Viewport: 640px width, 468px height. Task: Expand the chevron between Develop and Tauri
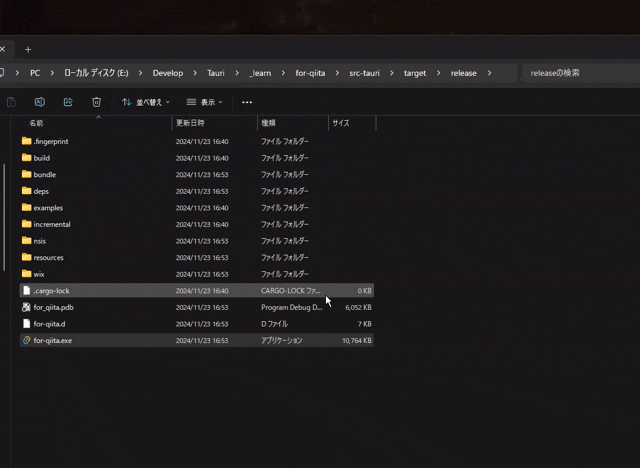[x=195, y=73]
